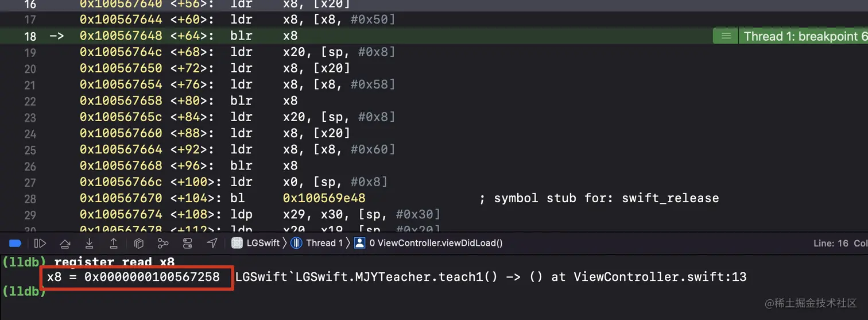Set a breakpoint at line 22 gutter
Screen dimensions: 868x320
click(30, 101)
